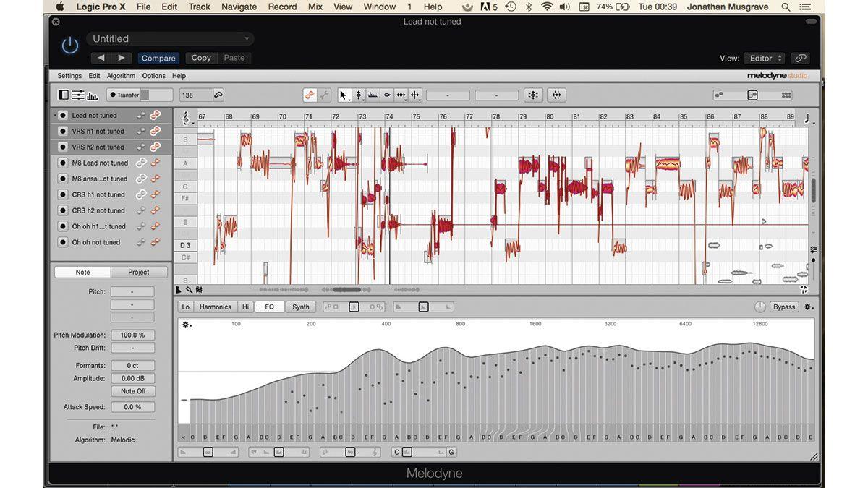Switch to the Note tab
Image resolution: width=868 pixels, height=488 pixels.
pyautogui.click(x=83, y=273)
